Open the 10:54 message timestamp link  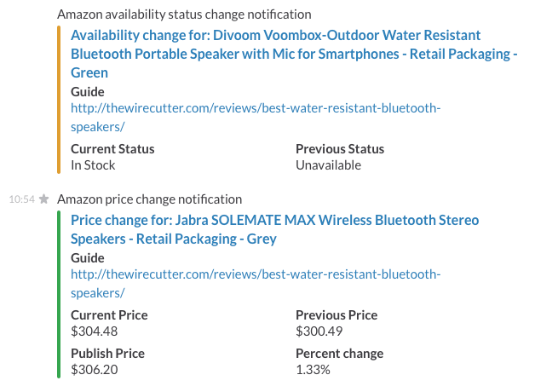(x=22, y=199)
